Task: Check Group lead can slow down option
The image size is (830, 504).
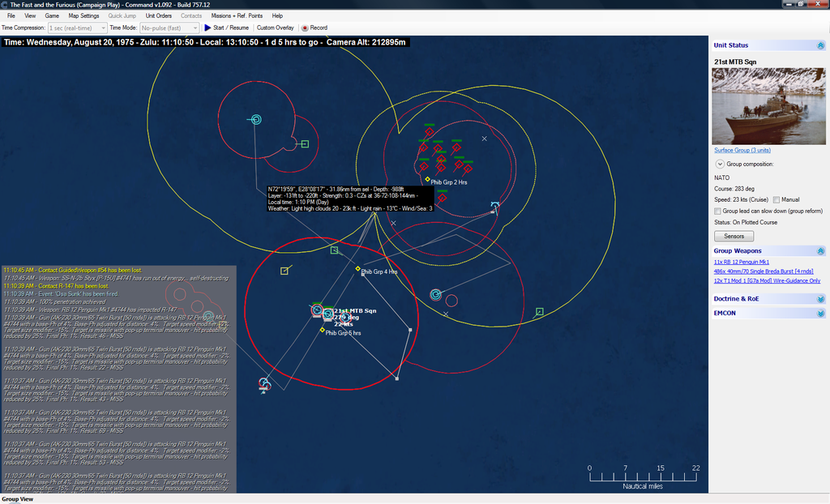Action: click(717, 211)
